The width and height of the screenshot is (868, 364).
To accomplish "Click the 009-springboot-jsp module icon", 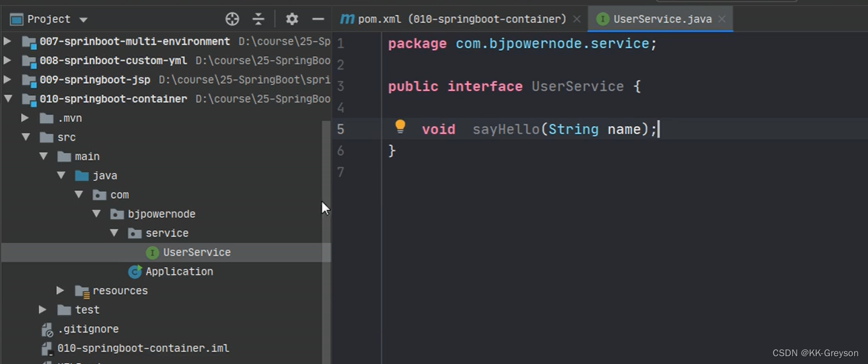I will tap(29, 80).
